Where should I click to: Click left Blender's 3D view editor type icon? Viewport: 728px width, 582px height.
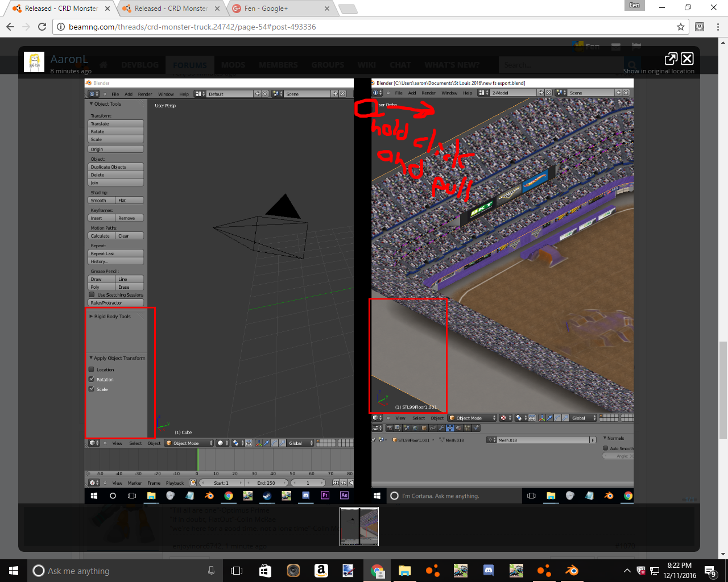coord(94,443)
